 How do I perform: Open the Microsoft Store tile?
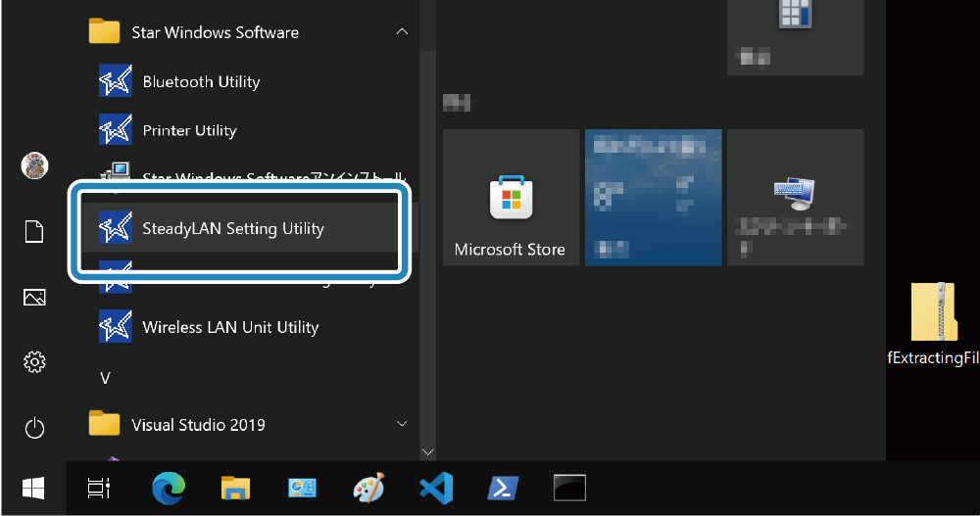coord(510,198)
